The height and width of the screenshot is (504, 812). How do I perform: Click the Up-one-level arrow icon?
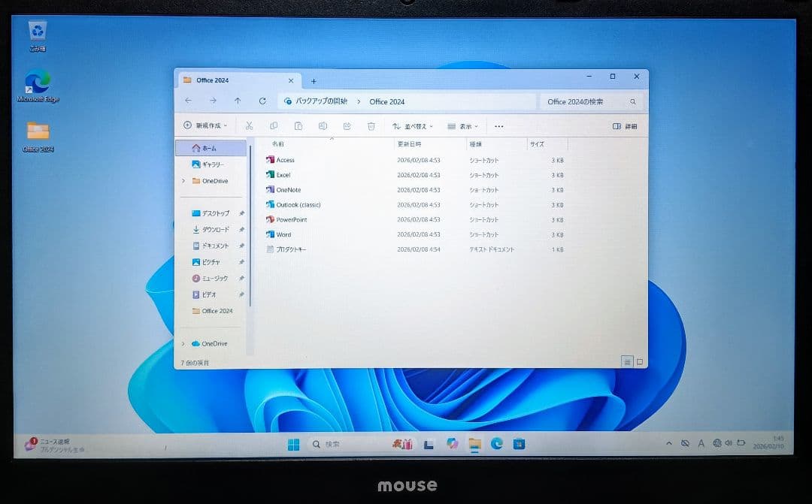pyautogui.click(x=237, y=101)
